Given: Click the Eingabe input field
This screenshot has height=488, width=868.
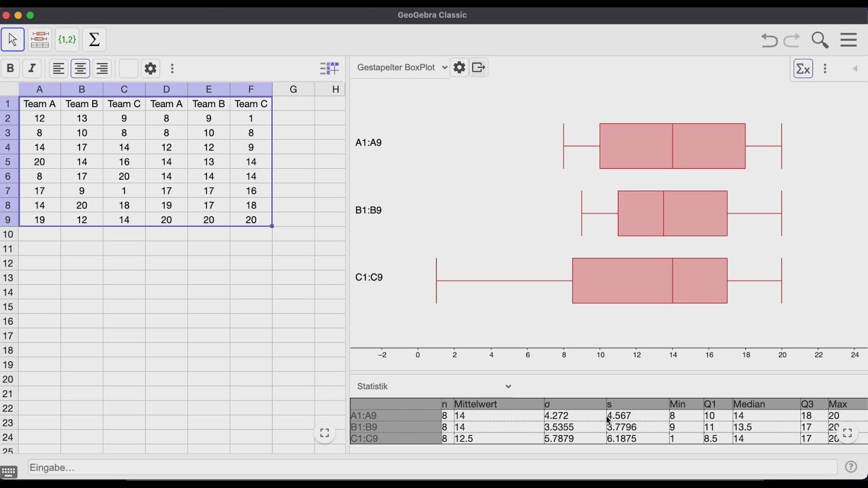Looking at the screenshot, I should point(432,467).
